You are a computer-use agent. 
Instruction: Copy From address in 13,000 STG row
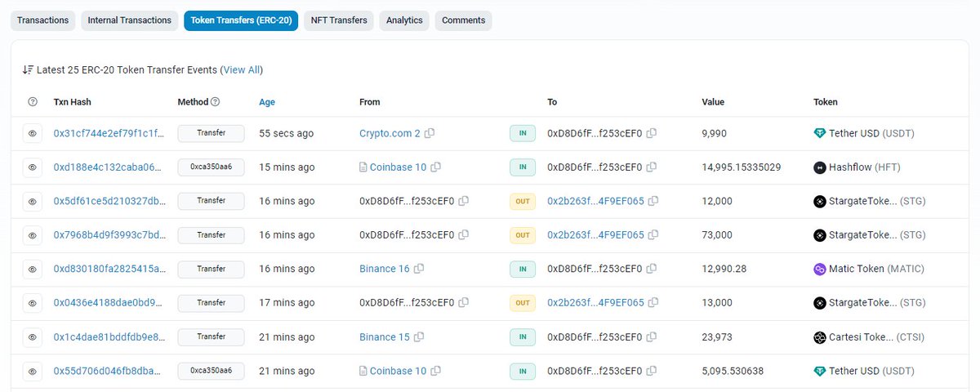click(464, 303)
